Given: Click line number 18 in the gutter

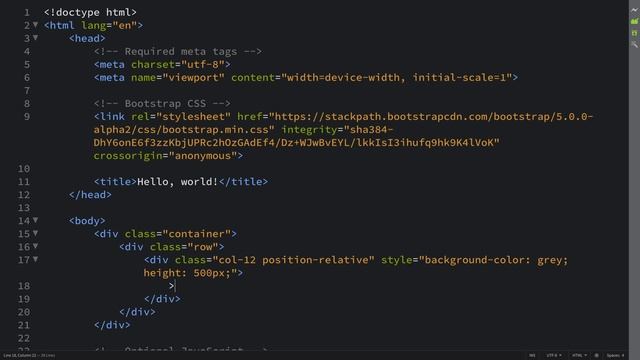Looking at the screenshot, I should (x=24, y=286).
